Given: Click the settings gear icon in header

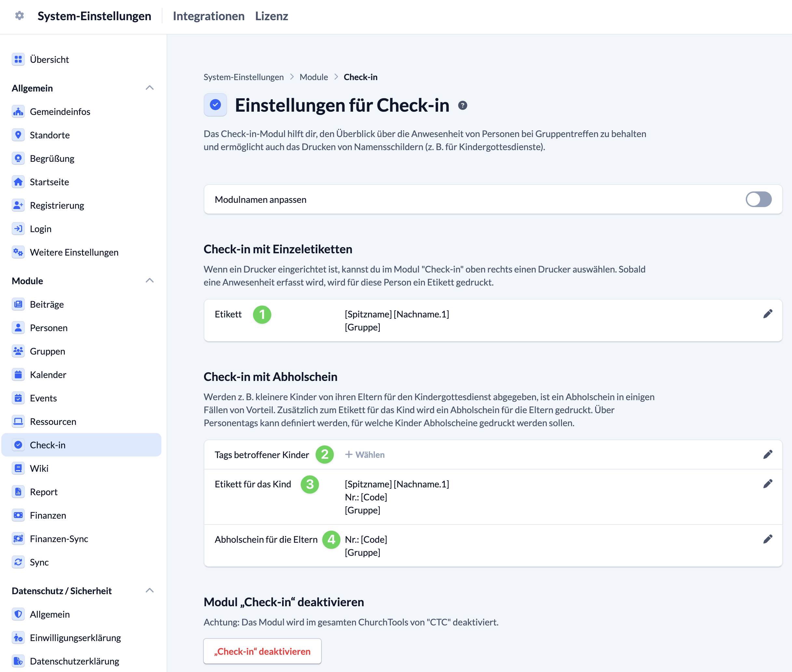Looking at the screenshot, I should pos(20,16).
